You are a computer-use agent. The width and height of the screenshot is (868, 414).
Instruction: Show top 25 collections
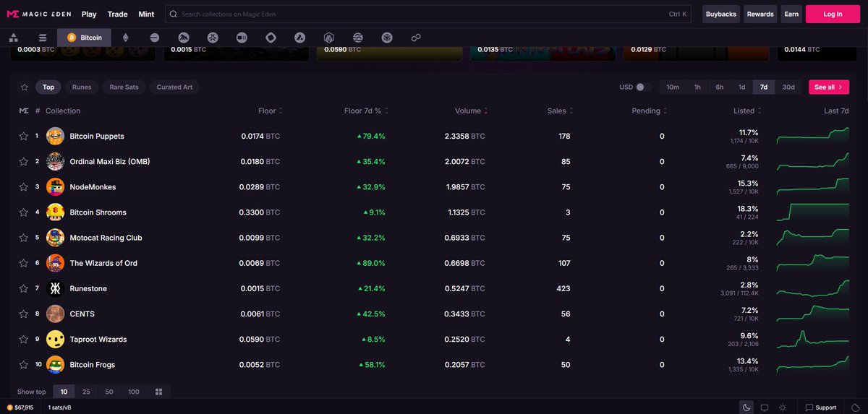coord(86,392)
